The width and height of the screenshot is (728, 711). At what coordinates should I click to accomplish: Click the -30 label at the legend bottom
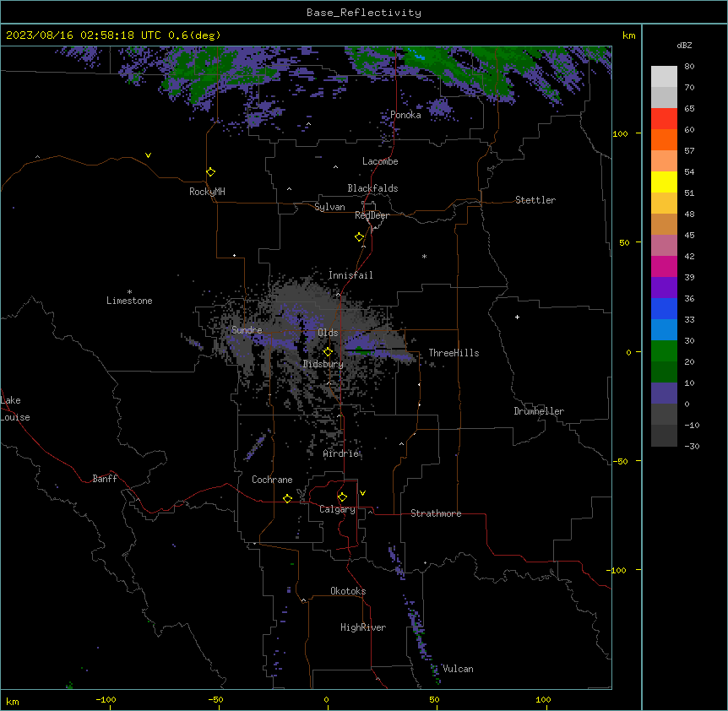coord(692,446)
